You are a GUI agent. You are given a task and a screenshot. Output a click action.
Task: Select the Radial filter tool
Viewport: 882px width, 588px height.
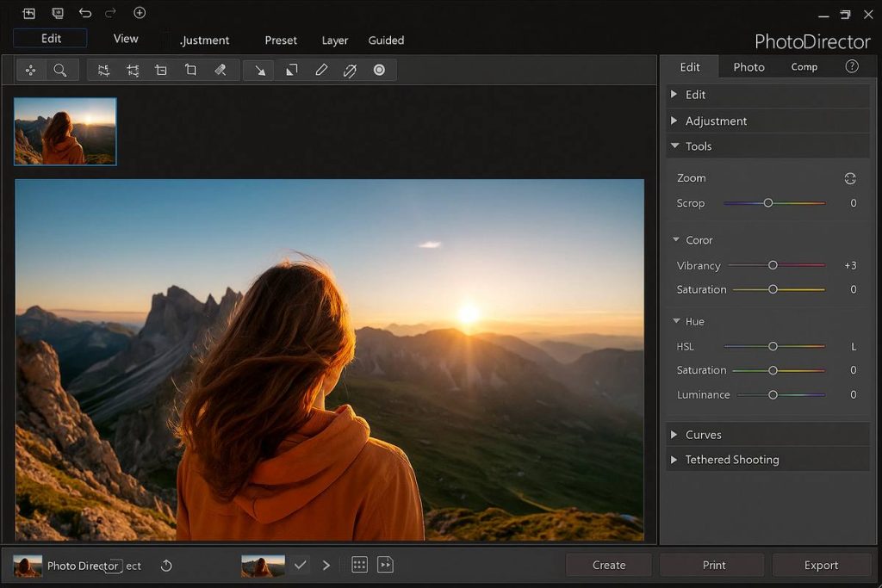pyautogui.click(x=380, y=70)
